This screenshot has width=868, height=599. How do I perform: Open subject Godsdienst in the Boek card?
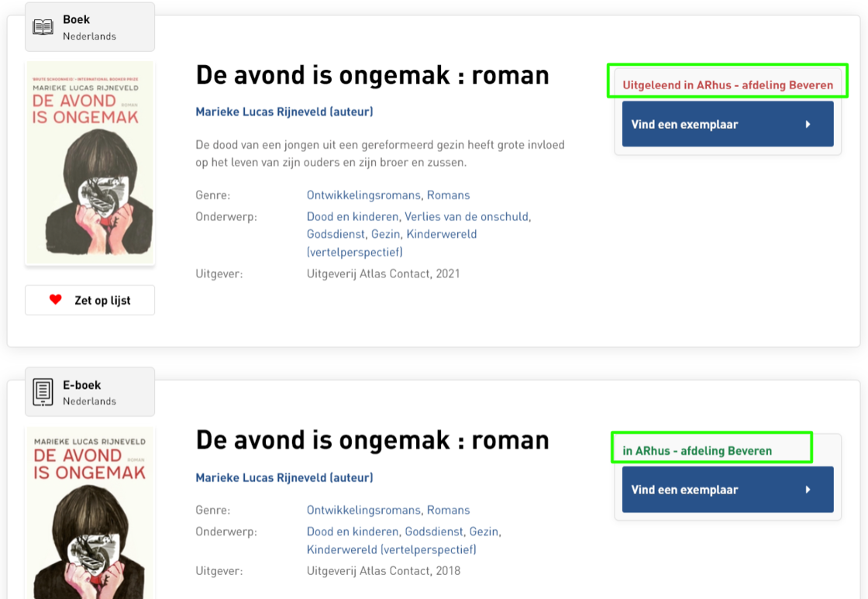[x=336, y=234]
